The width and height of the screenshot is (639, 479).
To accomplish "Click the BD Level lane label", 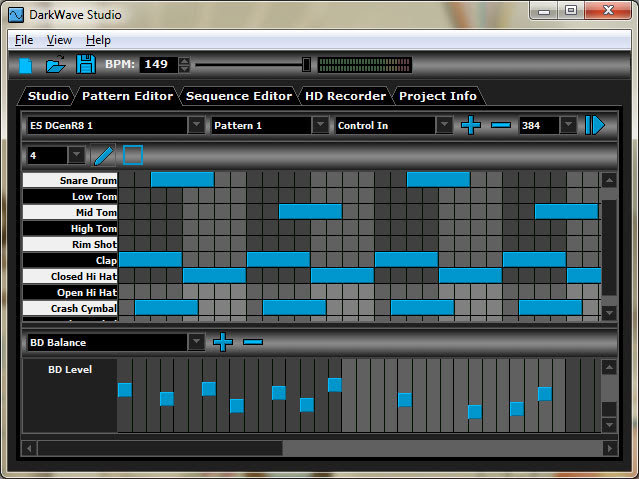I will coord(70,369).
